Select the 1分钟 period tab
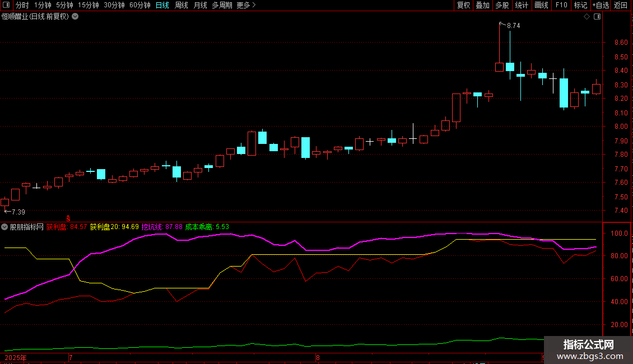This screenshot has width=633, height=364. [x=43, y=5]
